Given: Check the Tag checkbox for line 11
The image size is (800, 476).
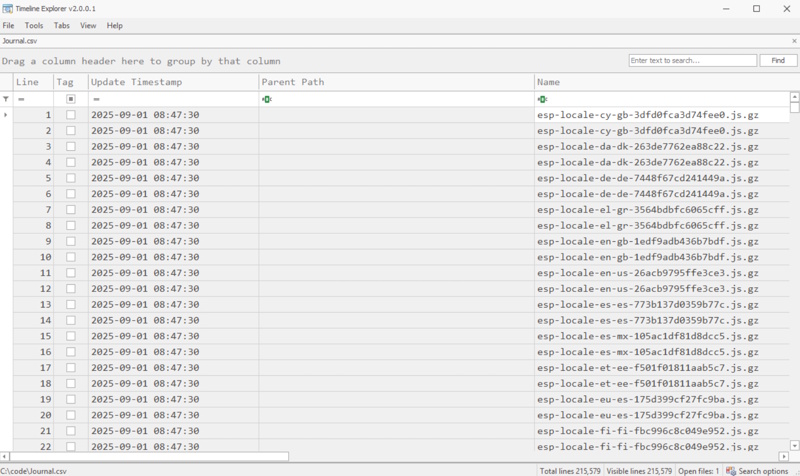Looking at the screenshot, I should 71,273.
